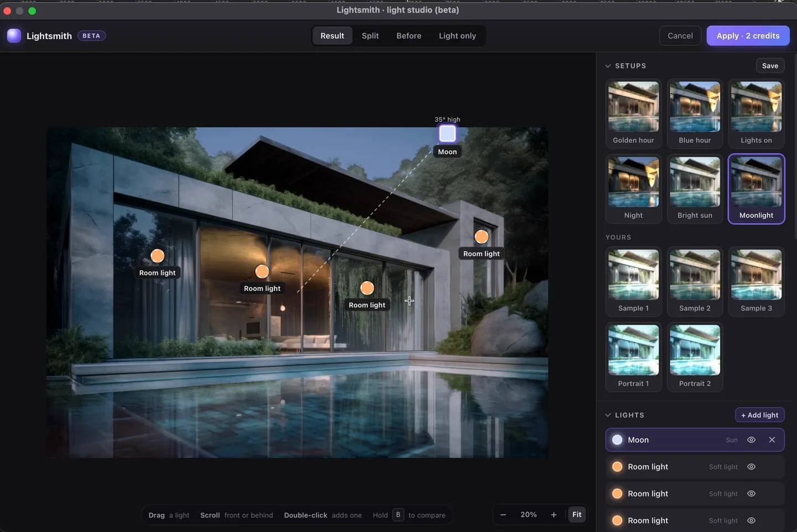Select the Moonlight setup thumbnail
The height and width of the screenshot is (532, 797).
tap(757, 189)
